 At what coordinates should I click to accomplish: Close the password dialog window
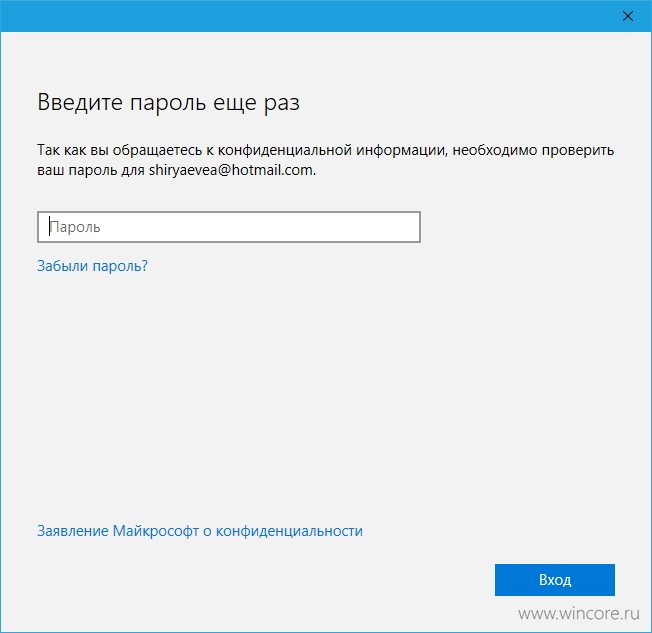(x=627, y=16)
